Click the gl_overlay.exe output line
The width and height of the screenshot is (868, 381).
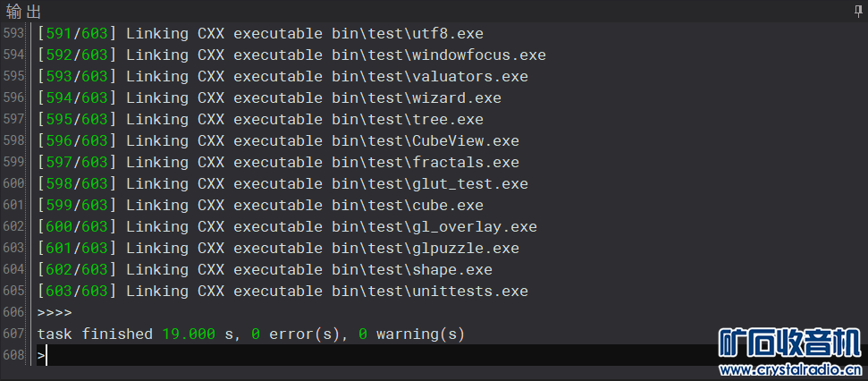click(x=287, y=227)
